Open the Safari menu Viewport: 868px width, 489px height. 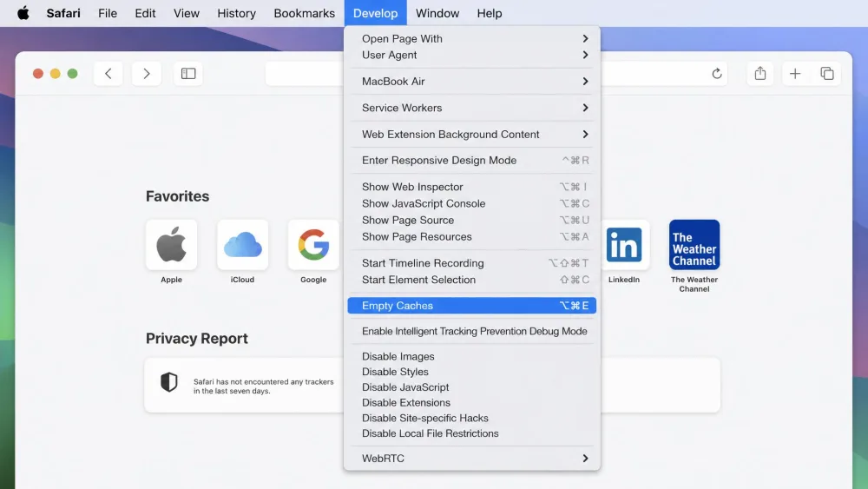[63, 13]
